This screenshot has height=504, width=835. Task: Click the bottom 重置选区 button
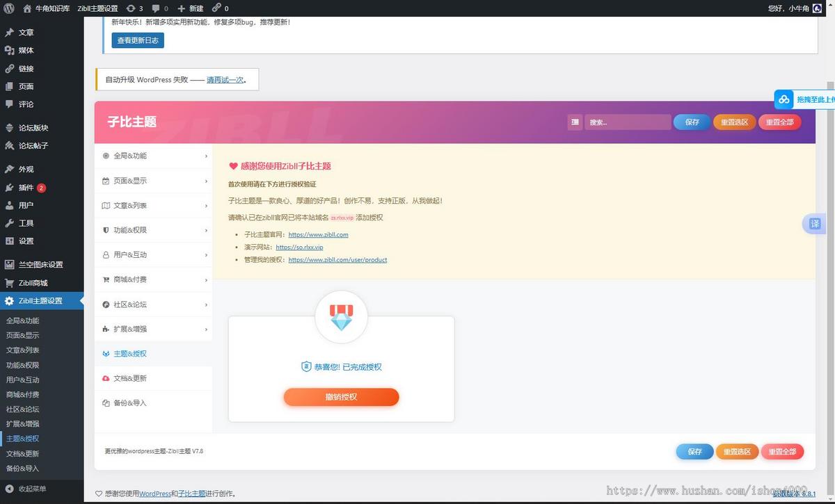(x=737, y=452)
